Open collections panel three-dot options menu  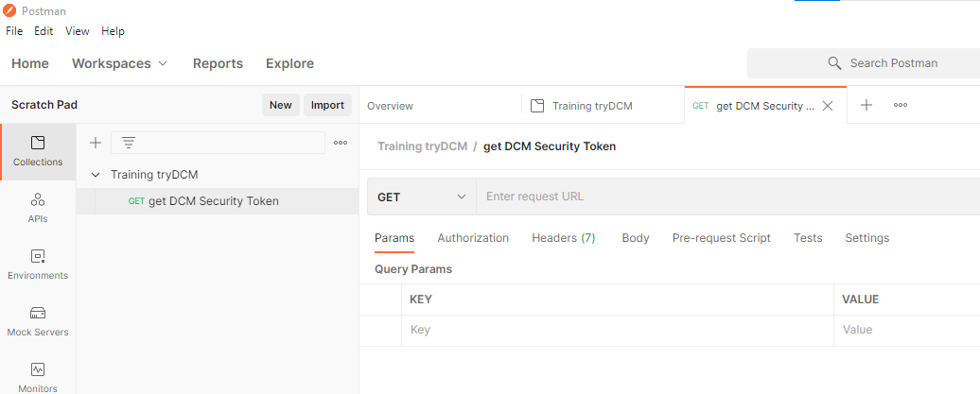click(341, 143)
